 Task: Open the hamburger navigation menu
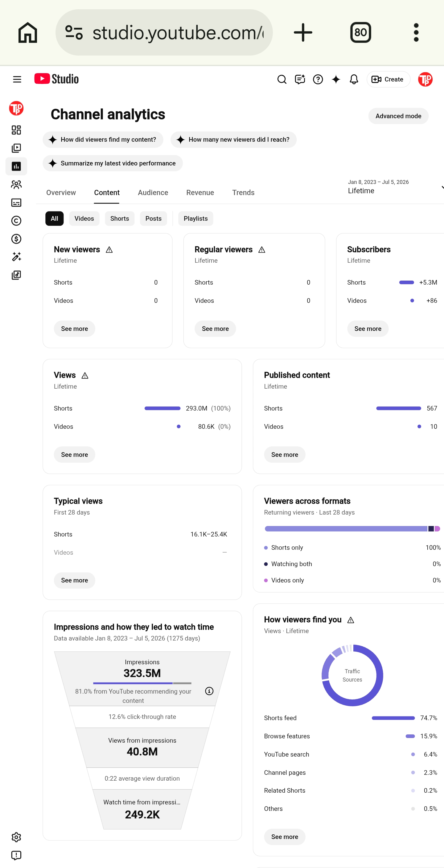[x=17, y=79]
